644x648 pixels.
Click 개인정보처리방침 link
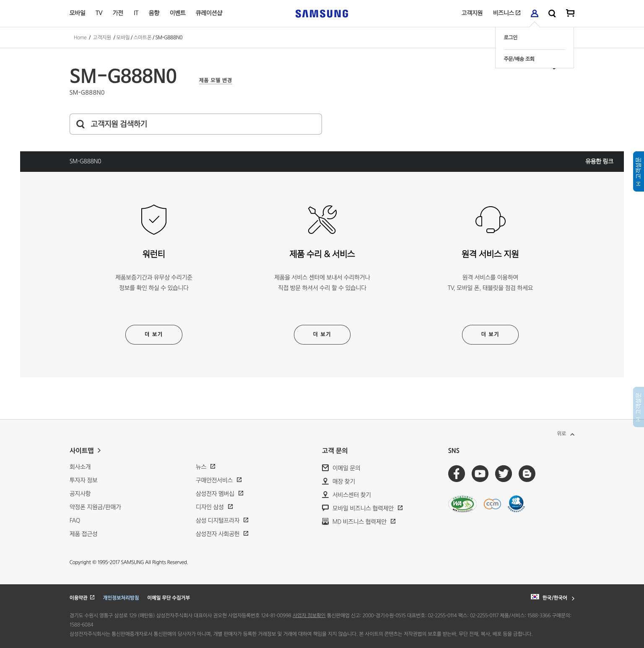click(x=121, y=598)
